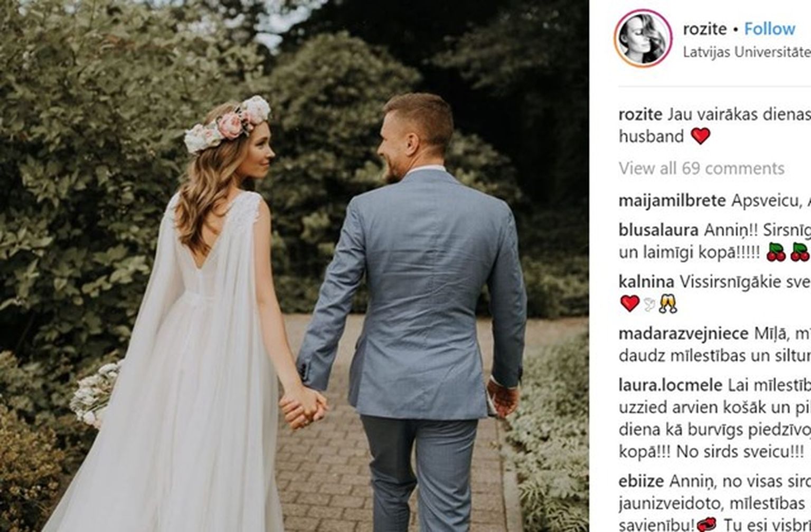Follow the rozite account
The width and height of the screenshot is (811, 532).
pos(769,29)
